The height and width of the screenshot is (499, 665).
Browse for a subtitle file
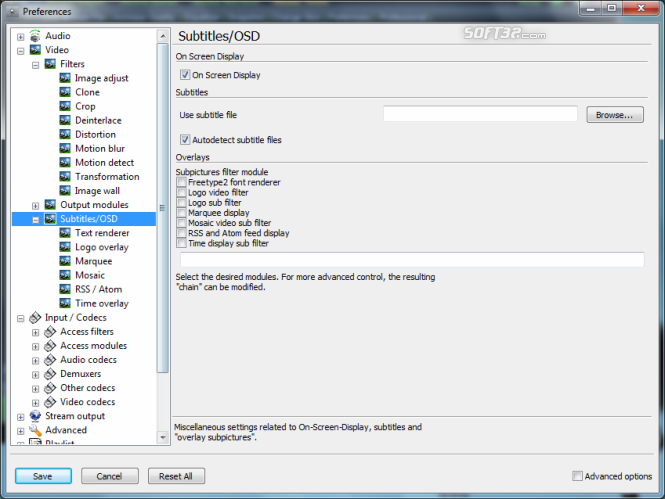pos(615,115)
